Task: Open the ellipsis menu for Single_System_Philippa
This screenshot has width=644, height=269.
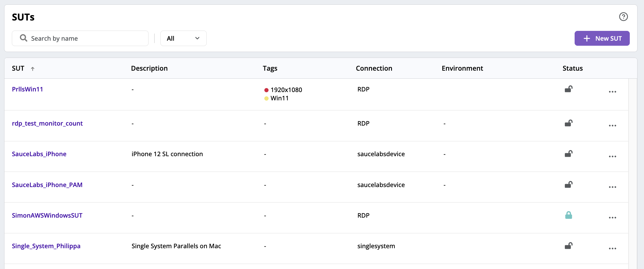Action: [612, 249]
